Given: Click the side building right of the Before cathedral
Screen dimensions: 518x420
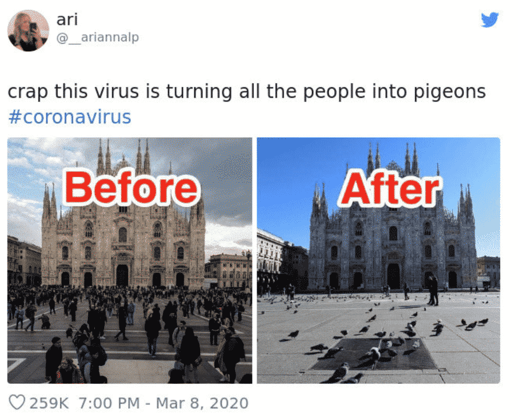Looking at the screenshot, I should tap(229, 270).
